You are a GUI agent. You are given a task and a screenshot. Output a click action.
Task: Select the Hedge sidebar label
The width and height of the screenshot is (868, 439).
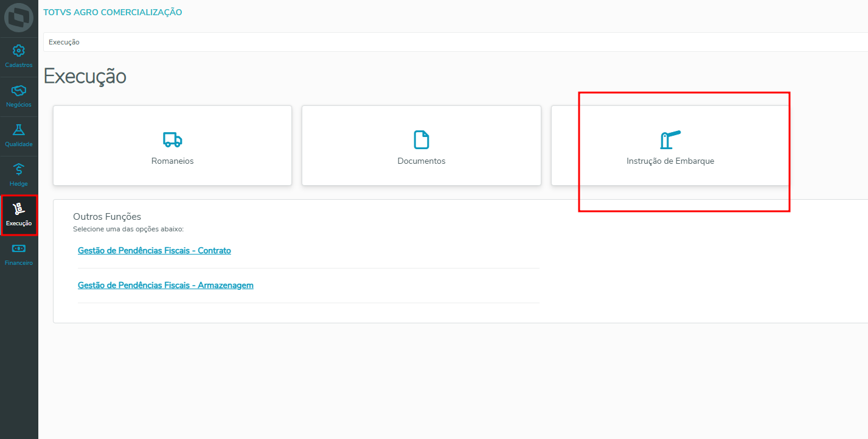point(19,184)
